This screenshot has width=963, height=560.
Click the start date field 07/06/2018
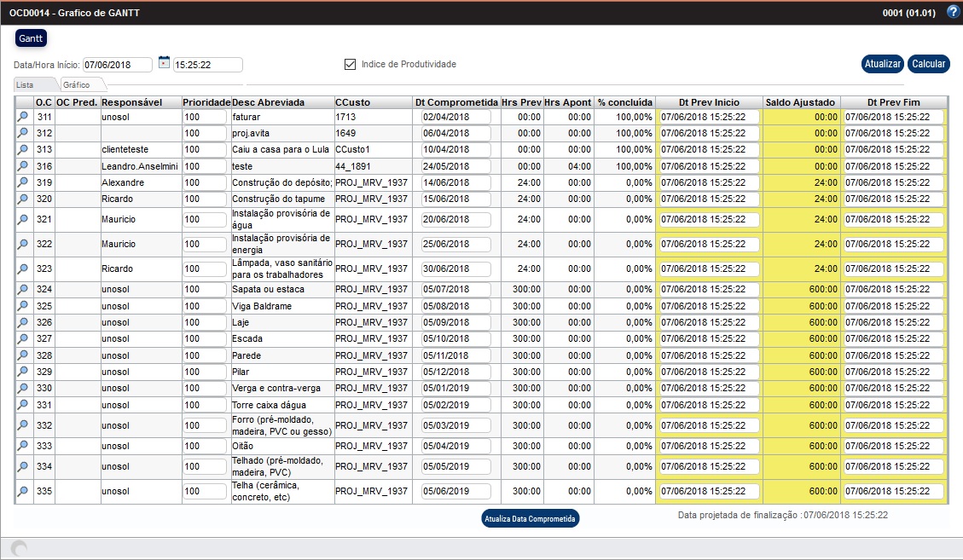(x=117, y=65)
